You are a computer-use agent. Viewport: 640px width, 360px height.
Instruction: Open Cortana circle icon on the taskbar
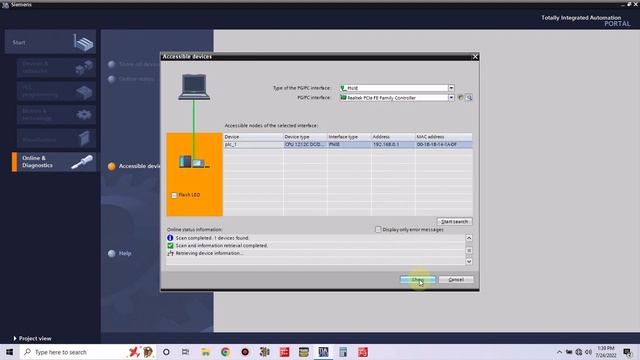point(166,352)
